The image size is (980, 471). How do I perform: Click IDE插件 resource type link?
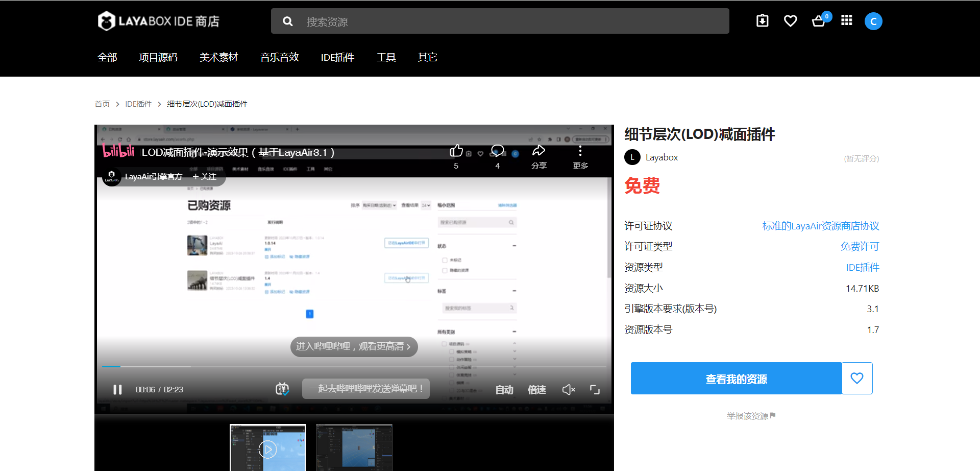tap(863, 267)
